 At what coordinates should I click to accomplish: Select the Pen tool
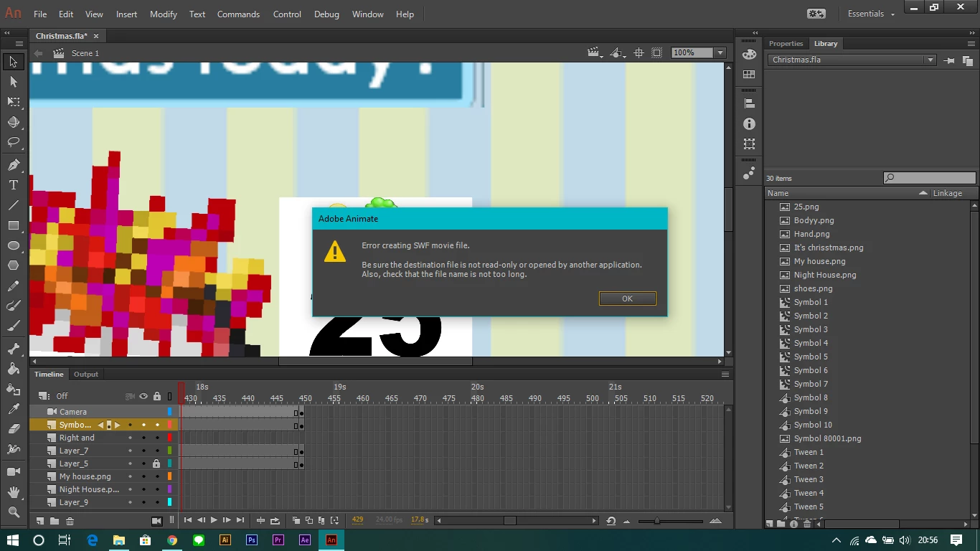pyautogui.click(x=13, y=165)
